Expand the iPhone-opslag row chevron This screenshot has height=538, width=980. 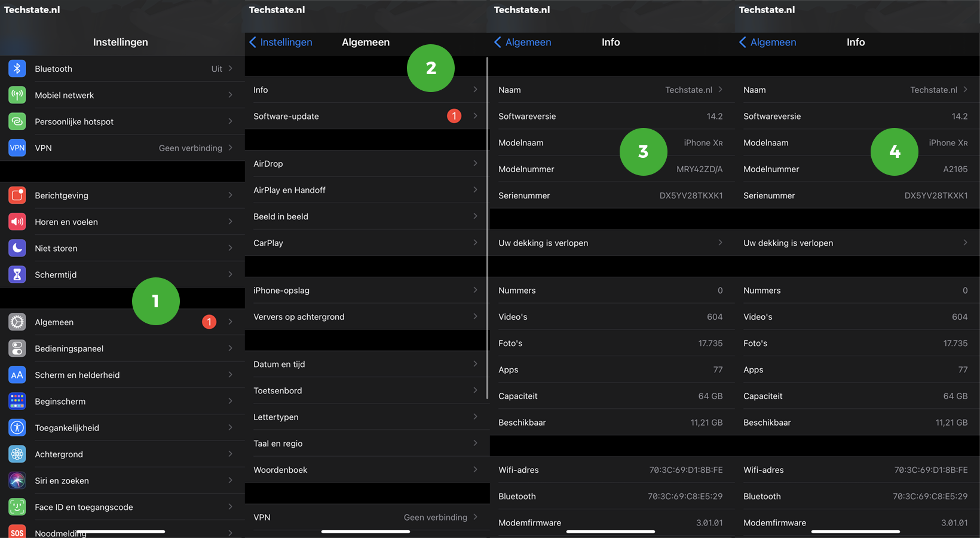click(476, 290)
